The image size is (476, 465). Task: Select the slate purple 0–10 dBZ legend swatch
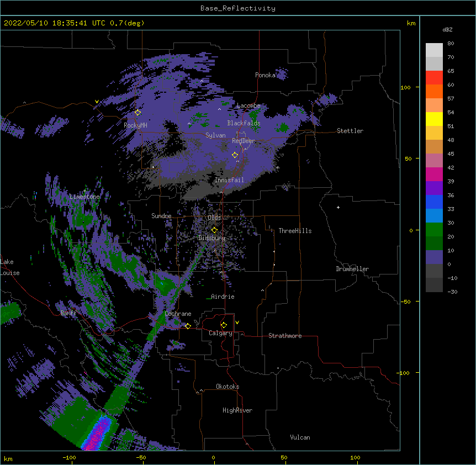(434, 257)
